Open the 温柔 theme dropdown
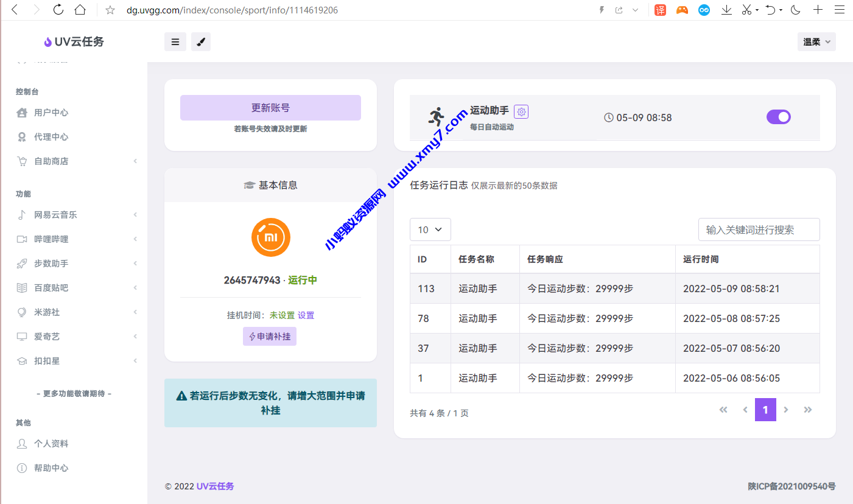Viewport: 853px width, 504px height. [816, 41]
